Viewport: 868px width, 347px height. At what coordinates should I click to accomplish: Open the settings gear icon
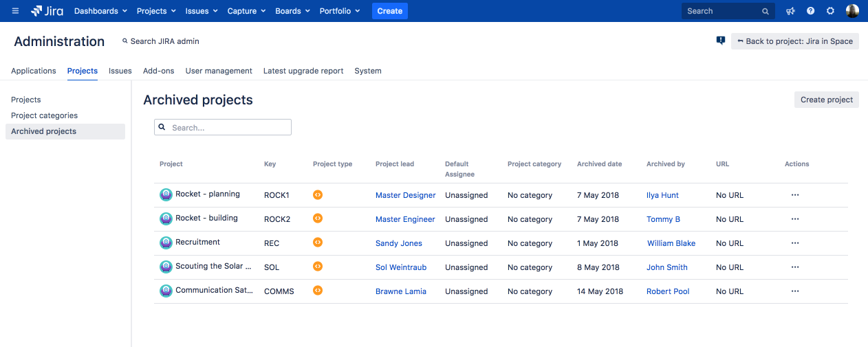[830, 11]
